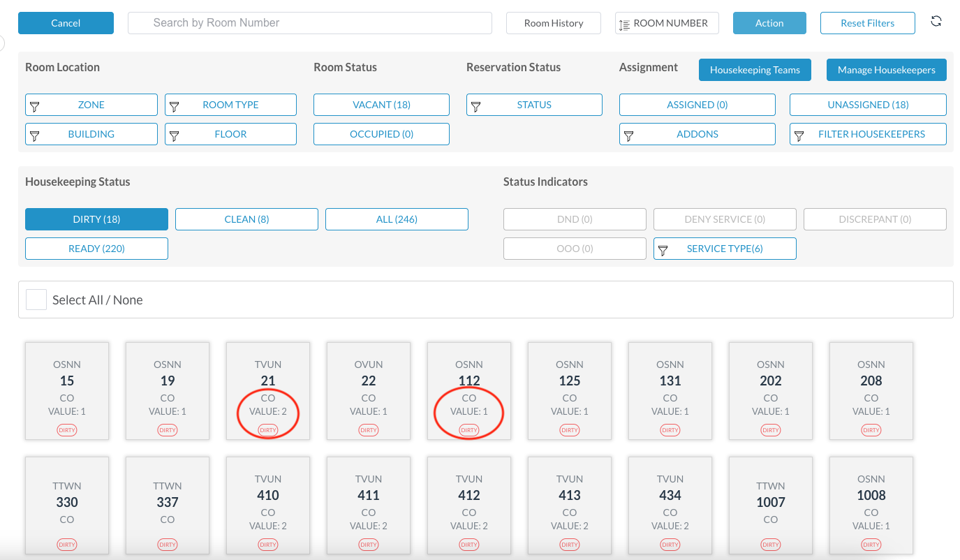Toggle the READY (220) housekeeping status filter
The width and height of the screenshot is (960, 560).
96,248
